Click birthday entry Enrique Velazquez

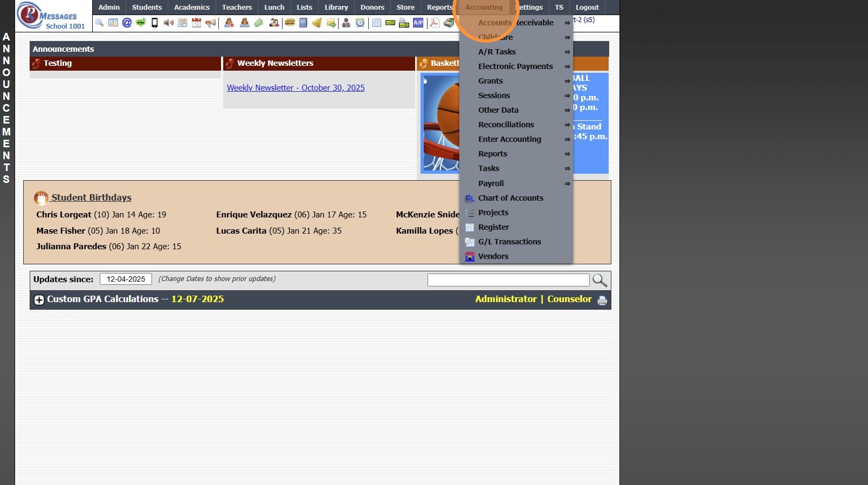pyautogui.click(x=291, y=215)
